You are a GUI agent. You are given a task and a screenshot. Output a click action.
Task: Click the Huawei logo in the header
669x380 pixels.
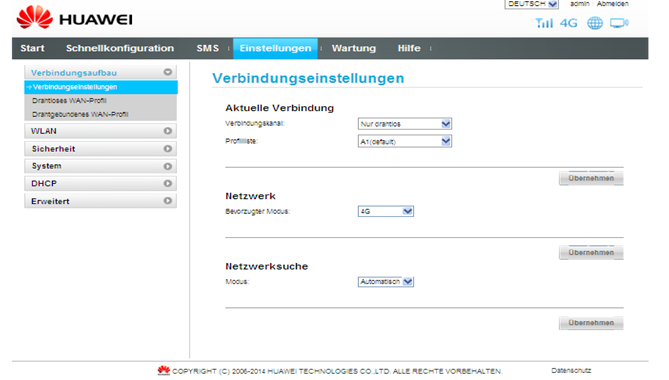[74, 17]
